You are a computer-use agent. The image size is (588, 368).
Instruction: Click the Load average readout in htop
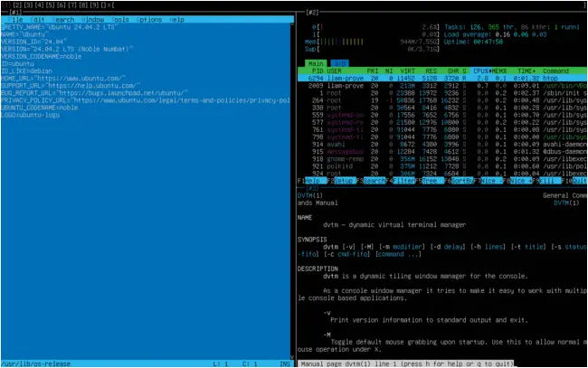point(496,34)
